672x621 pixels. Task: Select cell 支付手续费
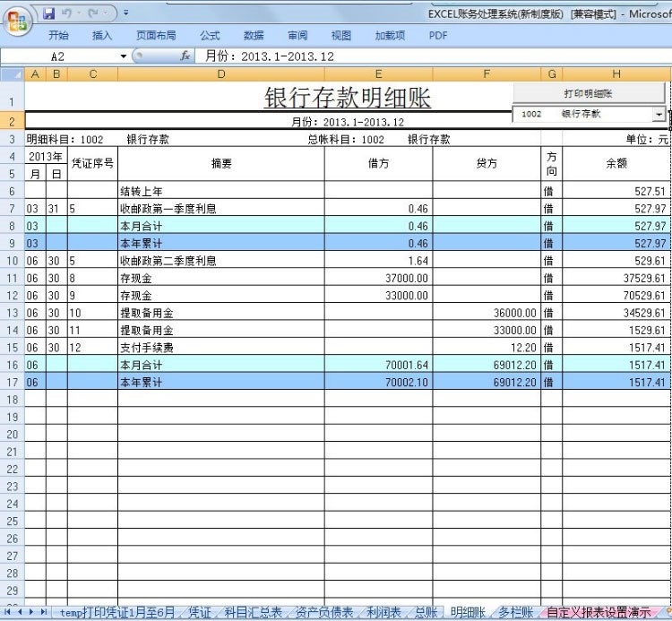click(221, 348)
